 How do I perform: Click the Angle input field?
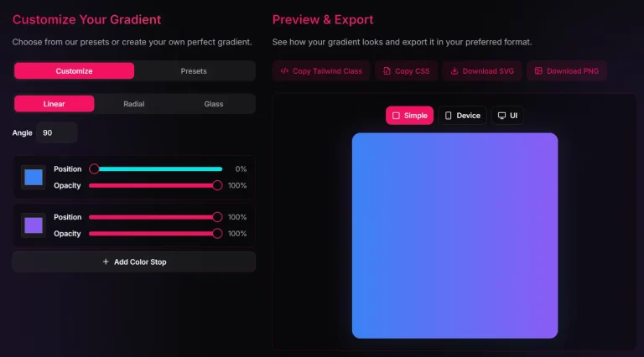57,132
